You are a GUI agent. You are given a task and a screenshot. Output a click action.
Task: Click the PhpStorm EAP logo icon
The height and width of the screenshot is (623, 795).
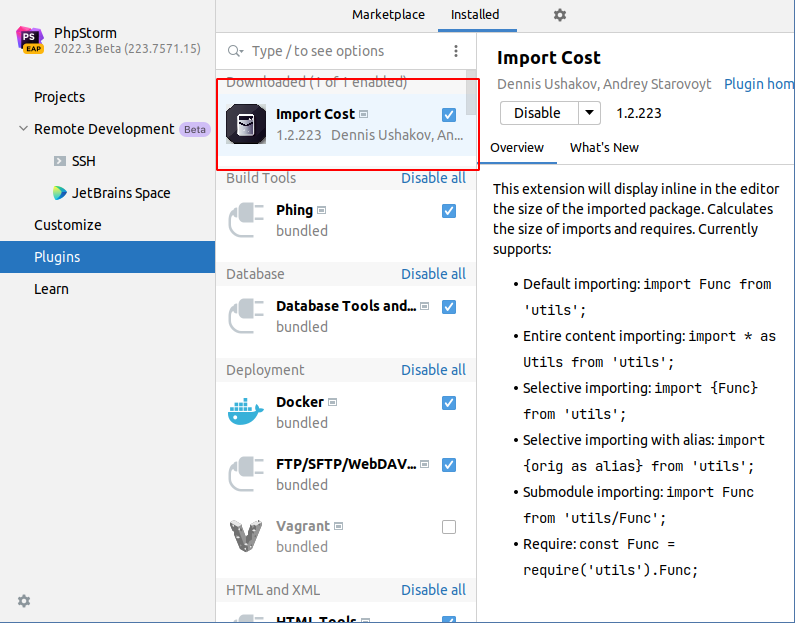click(x=30, y=40)
